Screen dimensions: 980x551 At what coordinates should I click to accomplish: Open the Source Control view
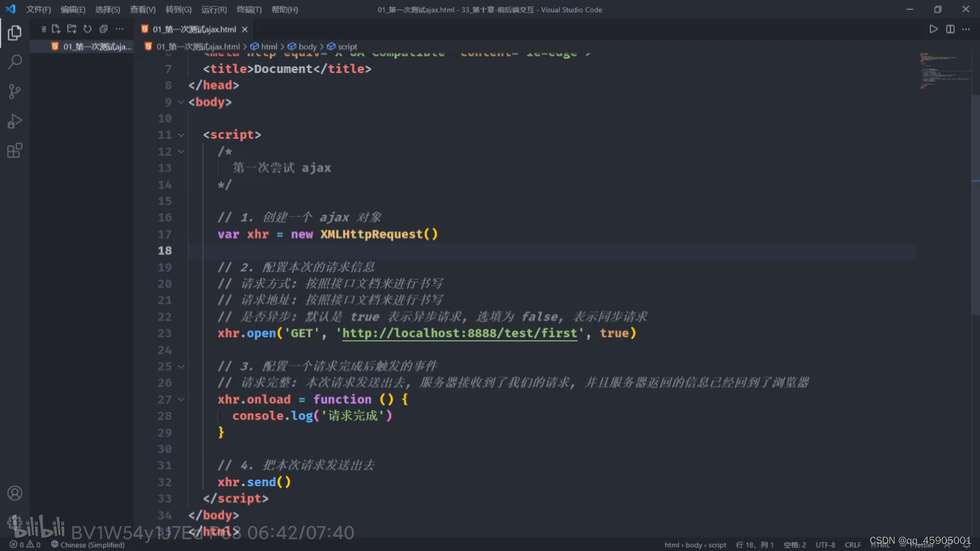(15, 92)
